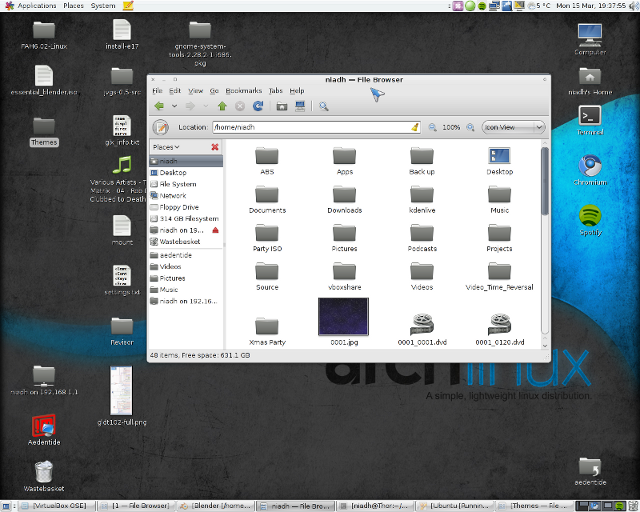Select the kdenlive folder

click(422, 199)
